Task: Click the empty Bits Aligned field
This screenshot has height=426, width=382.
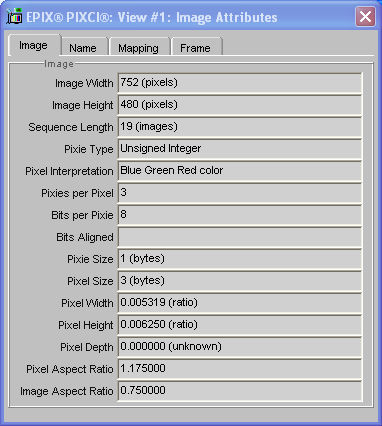Action: click(x=240, y=237)
